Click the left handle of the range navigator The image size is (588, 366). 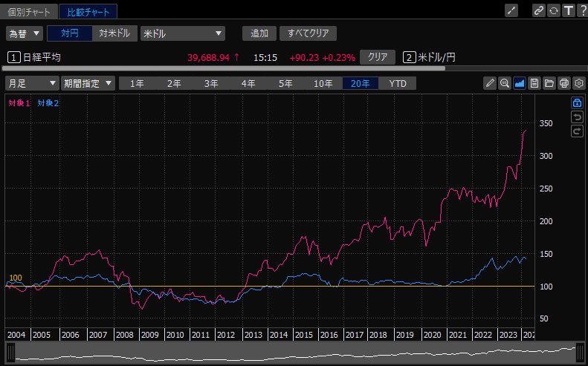11,352
